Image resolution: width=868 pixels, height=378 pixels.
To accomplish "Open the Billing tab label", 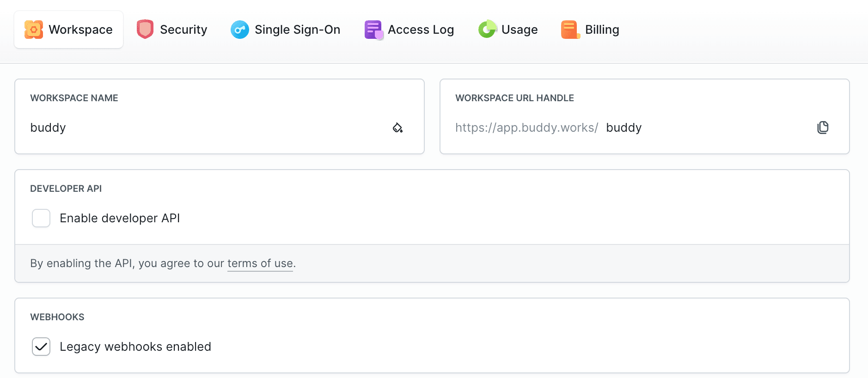I will coord(602,30).
